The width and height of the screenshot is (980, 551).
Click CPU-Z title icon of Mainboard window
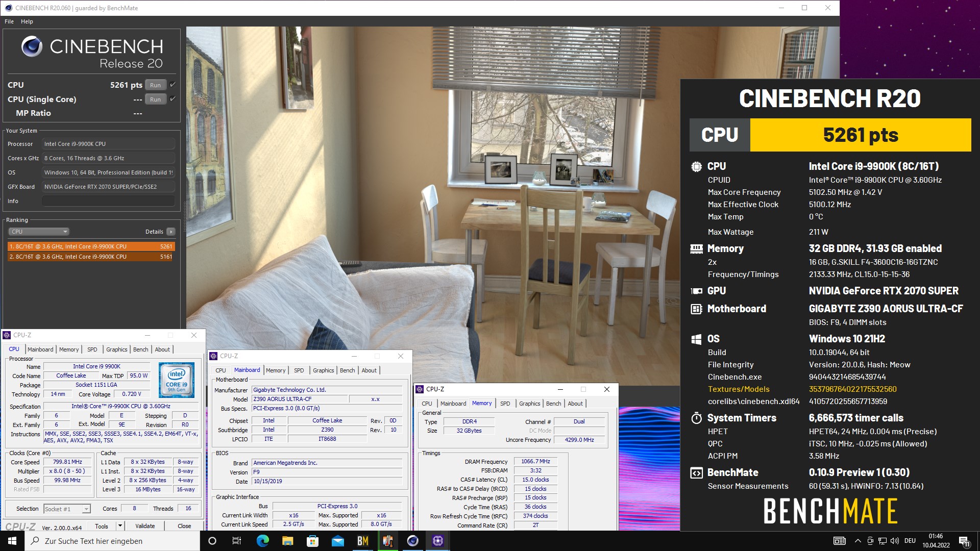pyautogui.click(x=214, y=356)
